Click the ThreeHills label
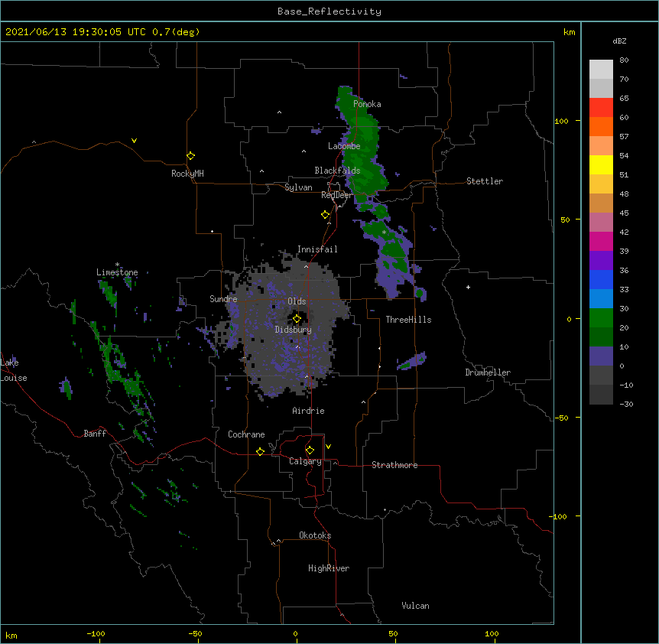The width and height of the screenshot is (659, 644). (x=408, y=320)
